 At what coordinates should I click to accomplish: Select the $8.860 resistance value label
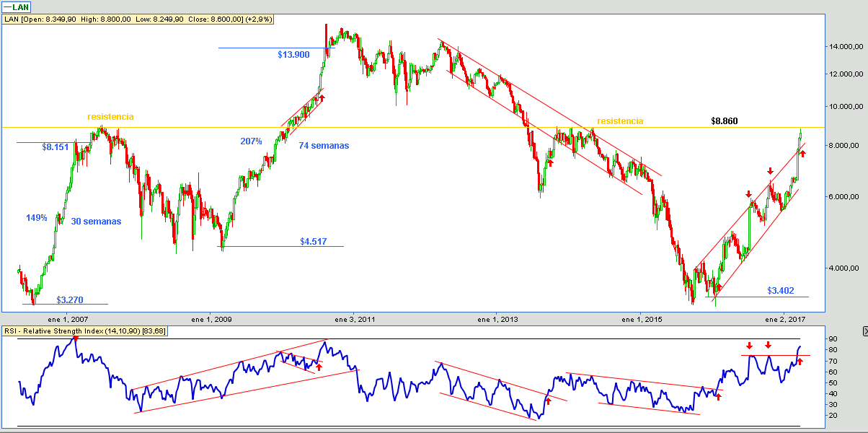click(x=724, y=121)
